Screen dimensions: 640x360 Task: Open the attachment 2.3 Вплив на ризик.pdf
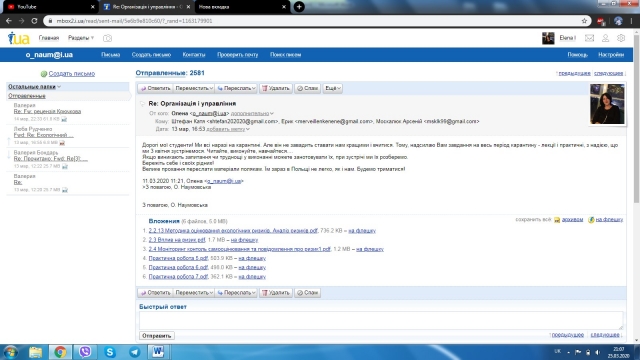[177, 240]
